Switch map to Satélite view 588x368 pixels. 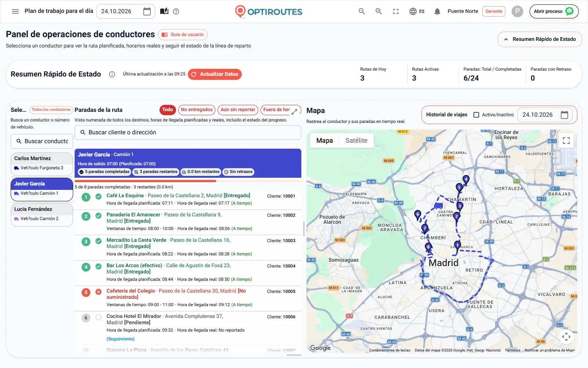(356, 141)
